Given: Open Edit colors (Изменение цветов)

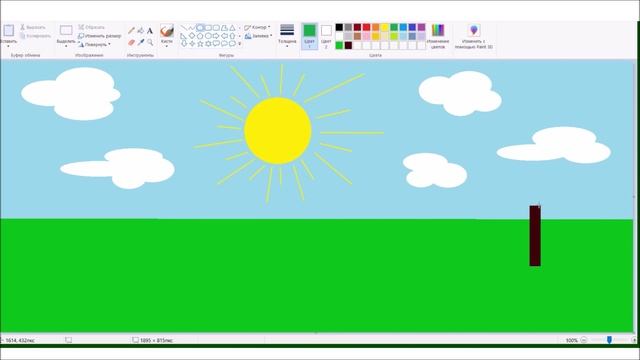Looking at the screenshot, I should point(438,36).
